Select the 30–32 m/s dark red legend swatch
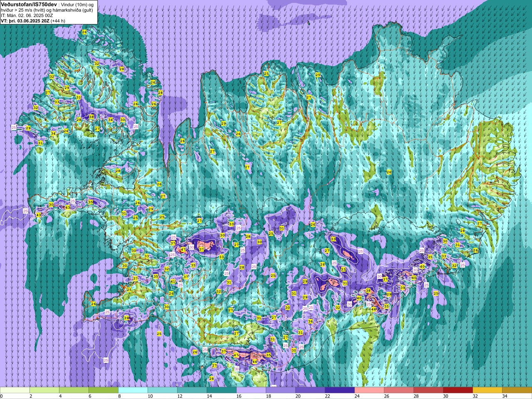Viewport: 532px width, 399px height. (458, 390)
